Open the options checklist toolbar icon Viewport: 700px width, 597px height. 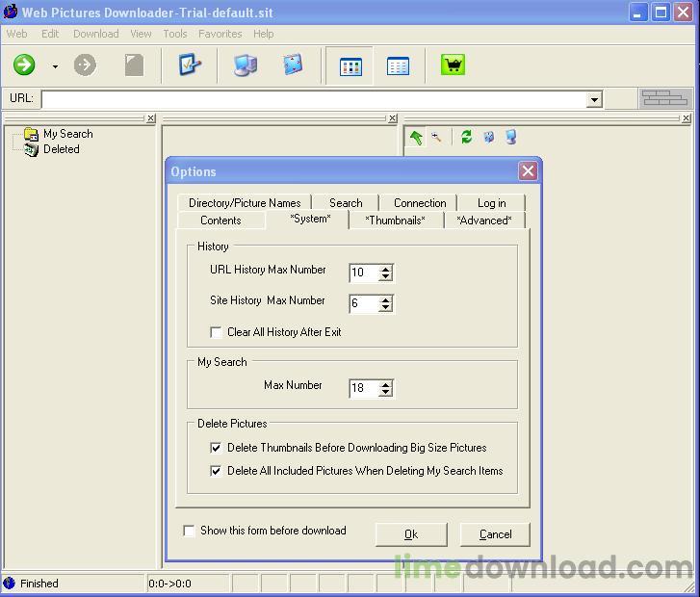point(190,65)
